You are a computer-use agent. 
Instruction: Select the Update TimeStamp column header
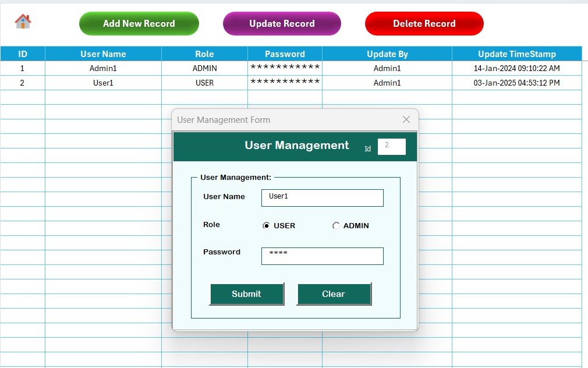click(x=516, y=53)
